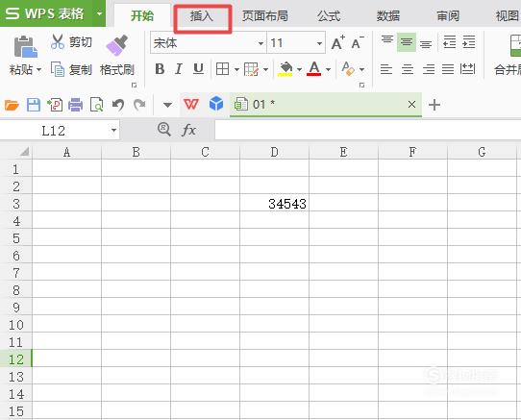Save the workbook with floppy icon

pyautogui.click(x=34, y=105)
